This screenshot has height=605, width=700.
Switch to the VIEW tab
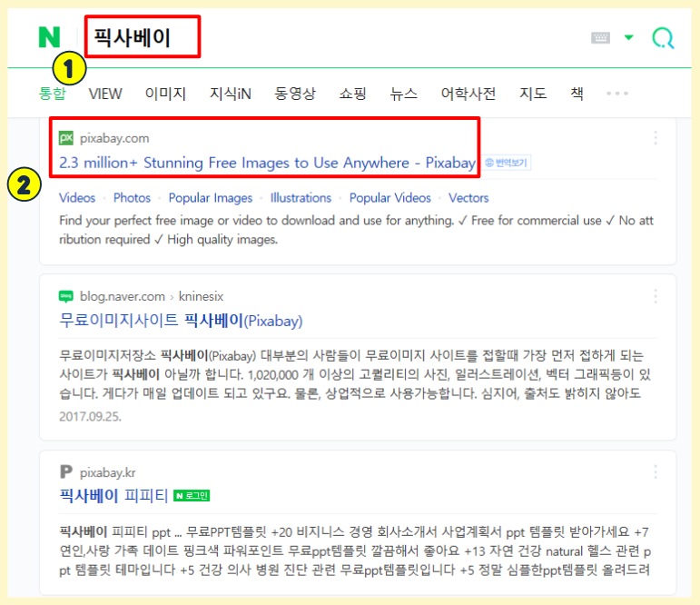point(105,94)
